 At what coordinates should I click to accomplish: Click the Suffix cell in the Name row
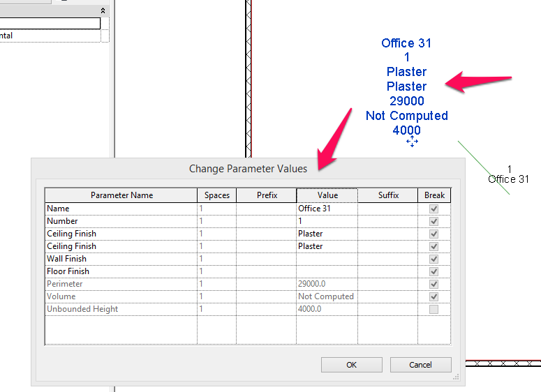(x=388, y=209)
